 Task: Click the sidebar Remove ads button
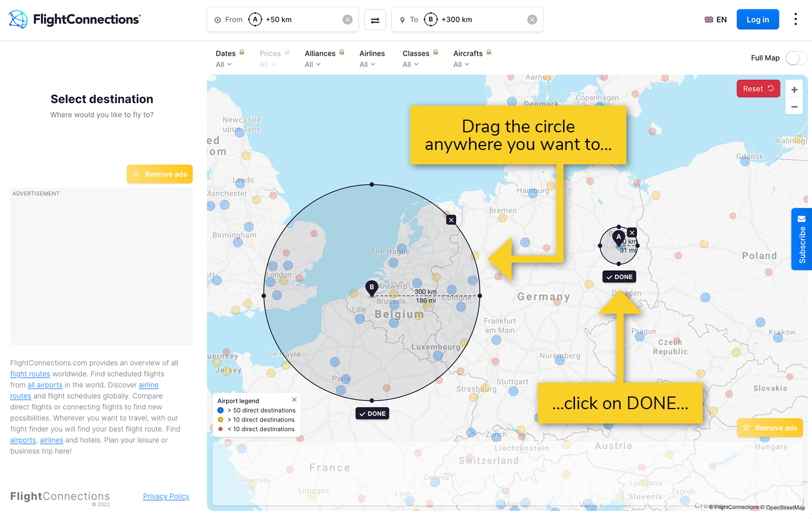[x=159, y=174]
